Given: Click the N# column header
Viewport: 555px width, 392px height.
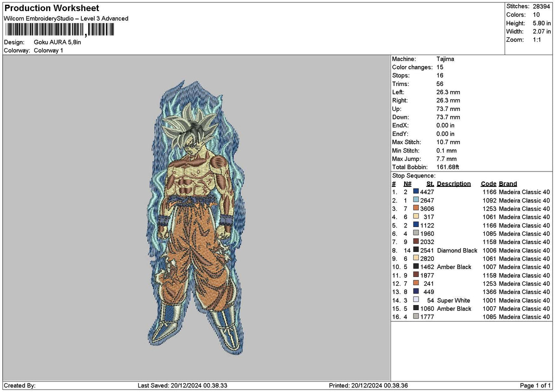Looking at the screenshot, I should click(x=407, y=184).
